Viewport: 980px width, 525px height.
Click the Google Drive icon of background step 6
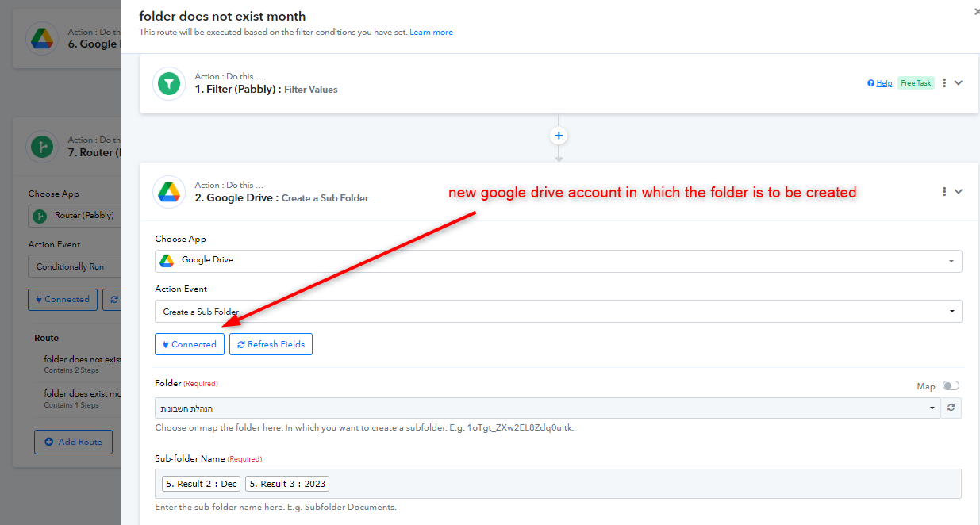tap(41, 38)
